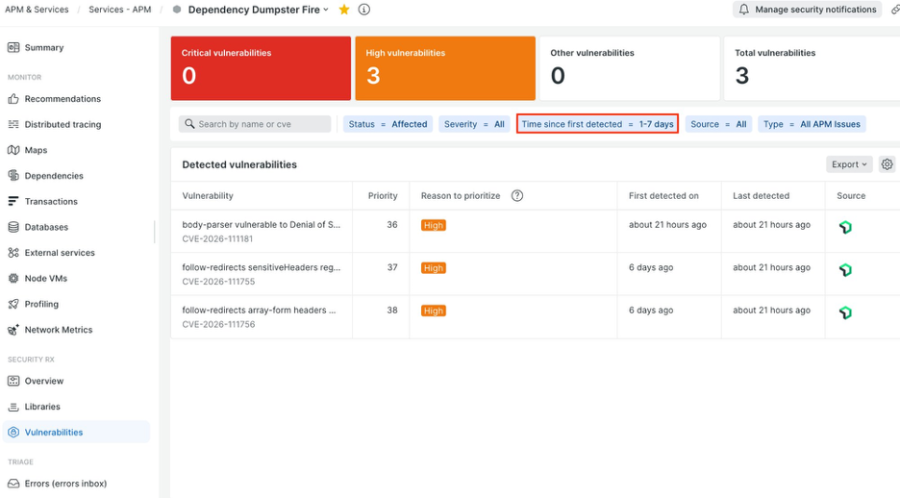Click the source icon for CVE-2026-111755 row
This screenshot has width=900, height=498.
pos(845,270)
